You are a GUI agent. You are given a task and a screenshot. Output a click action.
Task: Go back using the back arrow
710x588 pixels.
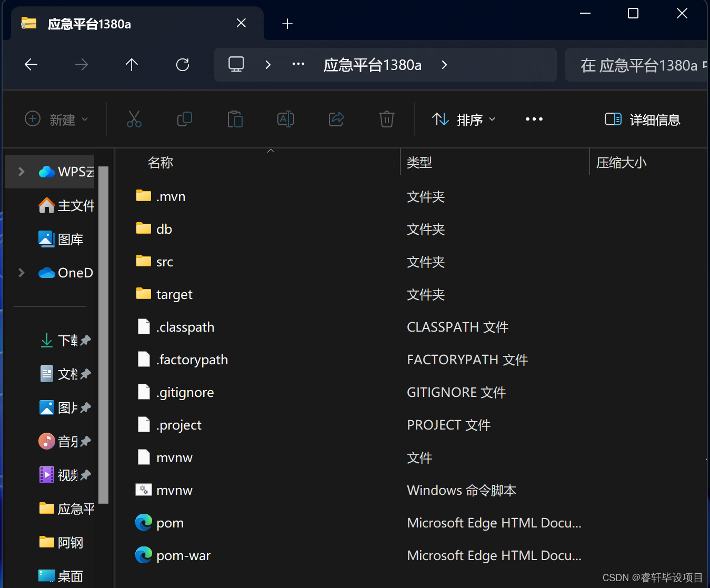click(31, 64)
